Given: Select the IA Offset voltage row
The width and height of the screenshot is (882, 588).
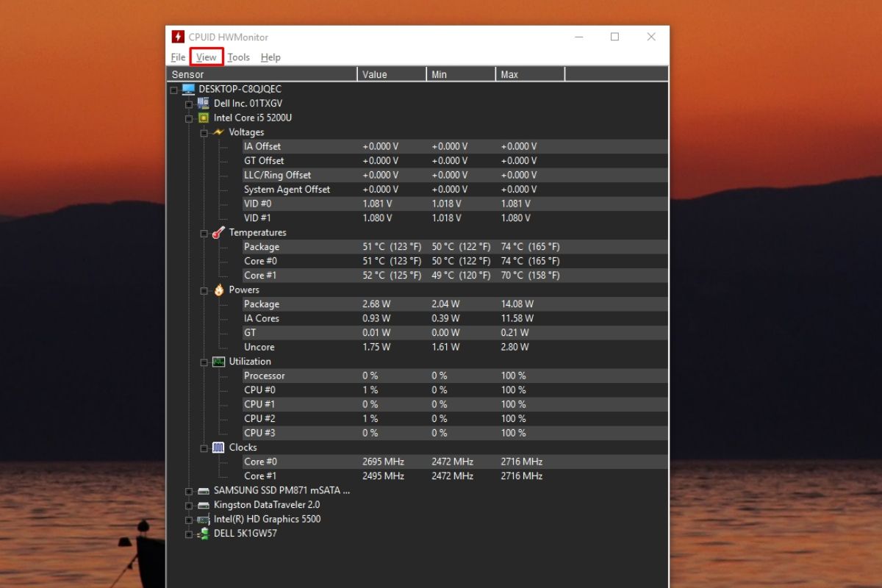Looking at the screenshot, I should [455, 146].
